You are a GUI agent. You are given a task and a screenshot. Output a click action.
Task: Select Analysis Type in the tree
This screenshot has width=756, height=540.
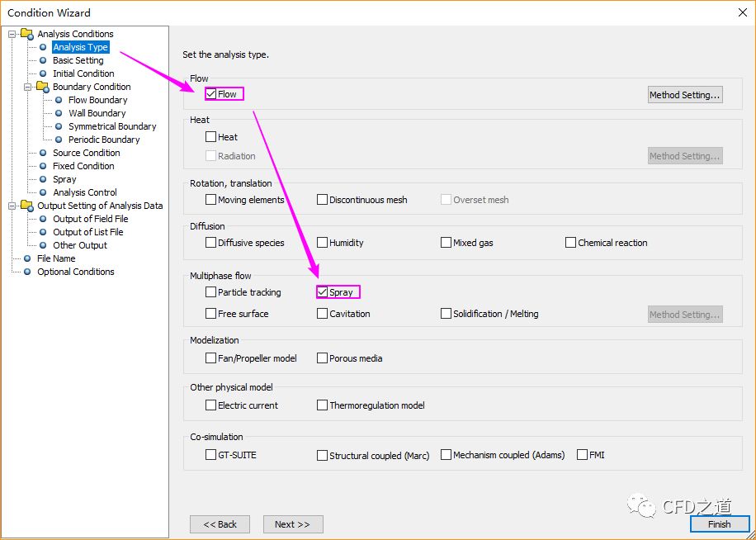(81, 47)
